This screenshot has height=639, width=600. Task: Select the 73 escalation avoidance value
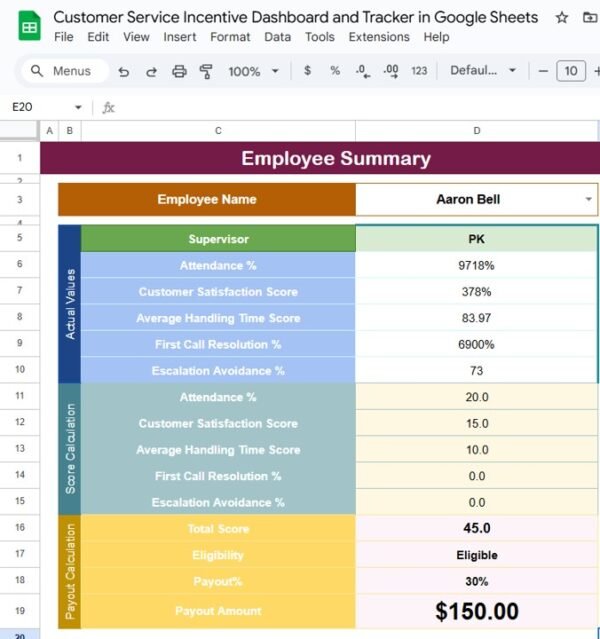[476, 370]
